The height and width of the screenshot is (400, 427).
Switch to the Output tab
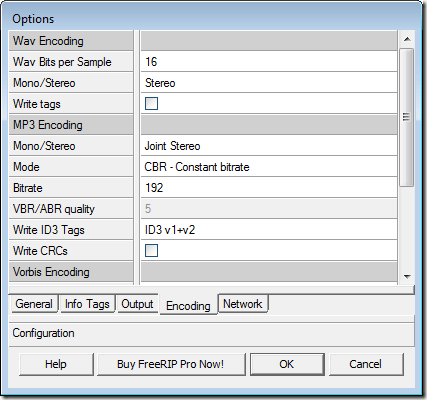tap(137, 304)
